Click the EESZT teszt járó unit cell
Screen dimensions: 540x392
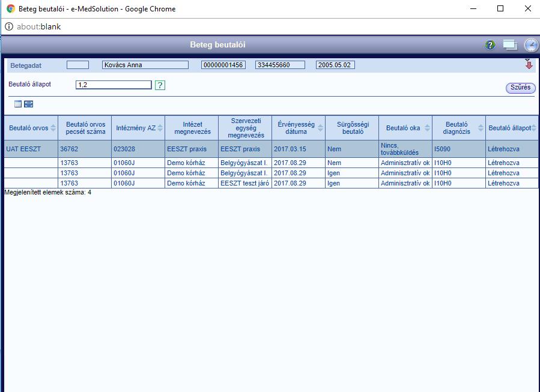coord(245,183)
